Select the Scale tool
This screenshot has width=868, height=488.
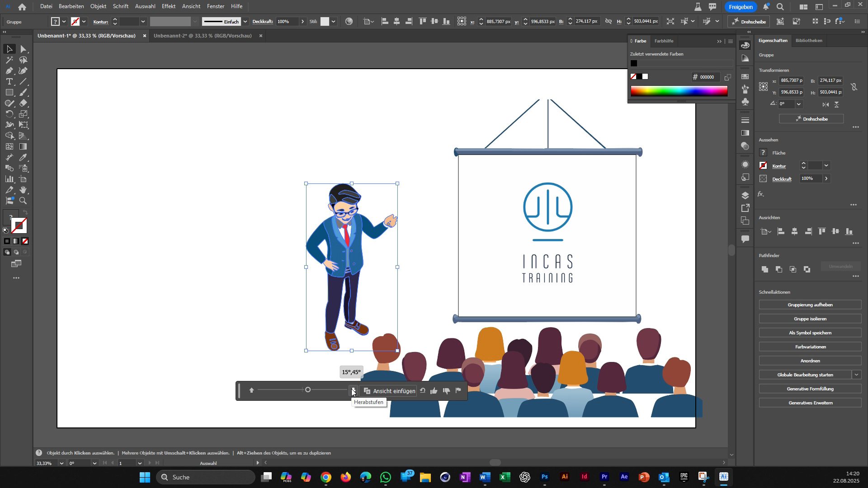click(x=24, y=114)
